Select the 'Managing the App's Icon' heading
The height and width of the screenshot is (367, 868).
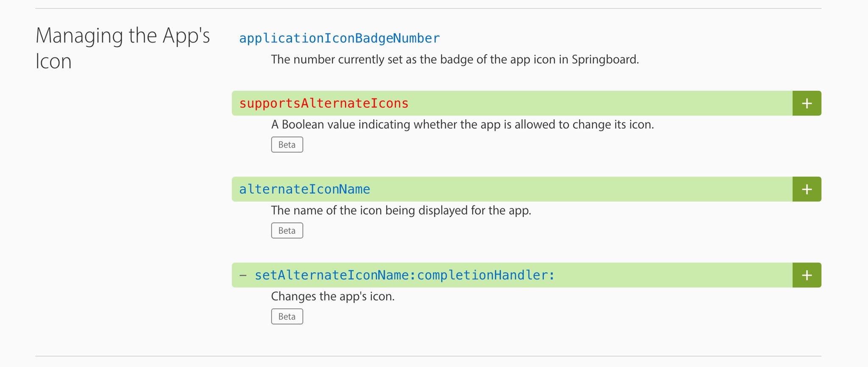click(122, 48)
